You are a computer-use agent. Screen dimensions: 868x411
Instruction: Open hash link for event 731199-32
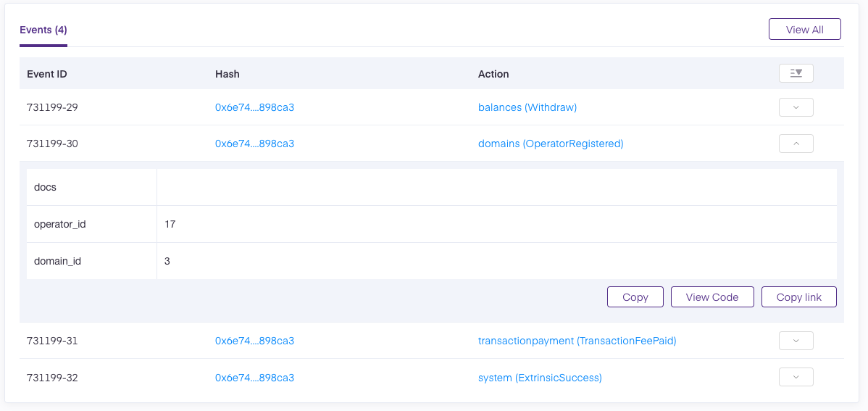pos(254,378)
